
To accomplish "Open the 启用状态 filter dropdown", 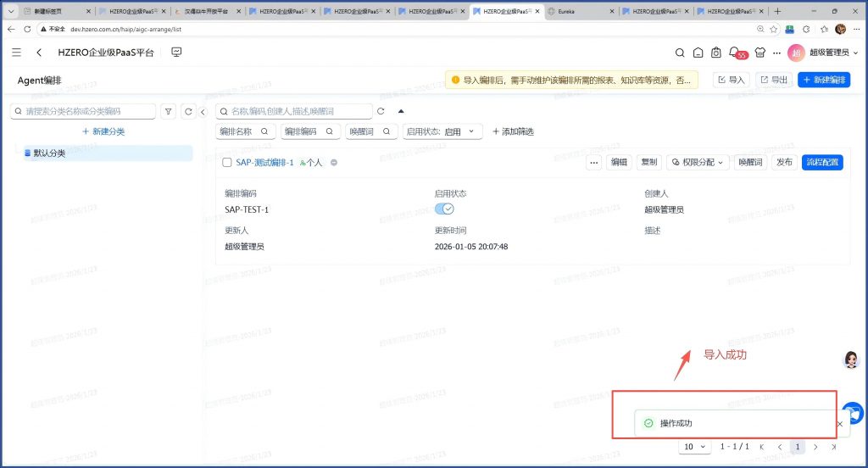I will 442,131.
